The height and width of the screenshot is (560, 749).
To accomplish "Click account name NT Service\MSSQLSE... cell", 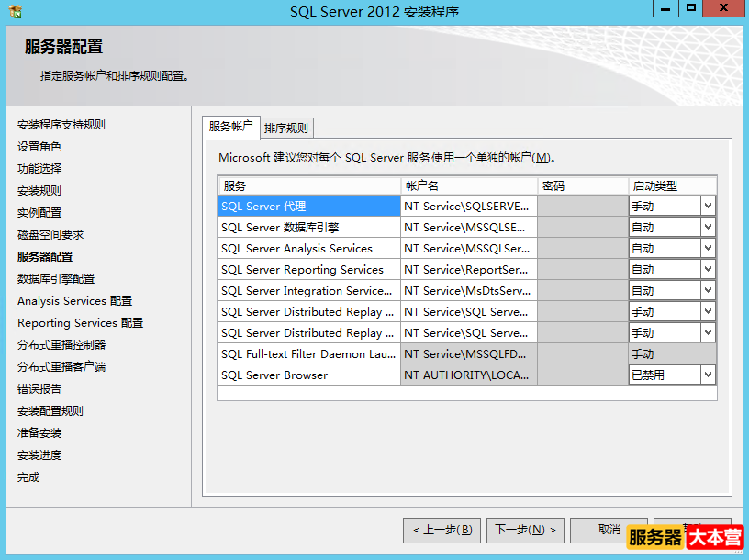I will click(469, 227).
